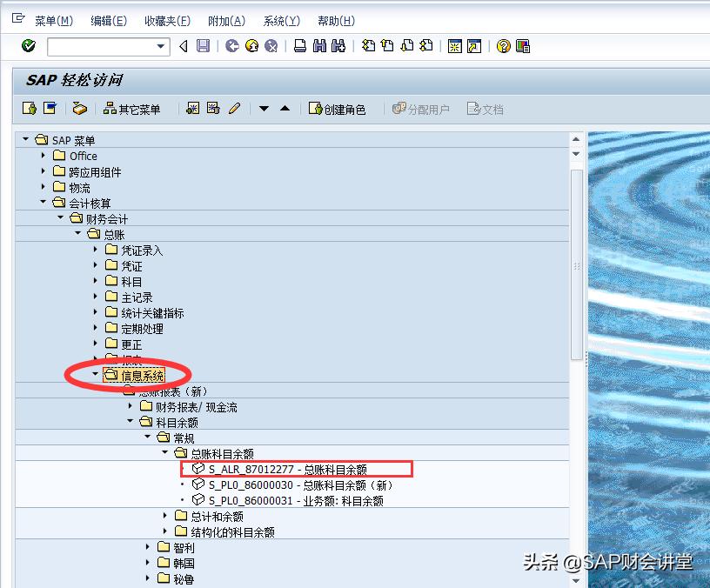Viewport: 710px width, 588px height.
Task: Click the Cancel red X icon
Action: tap(270, 45)
